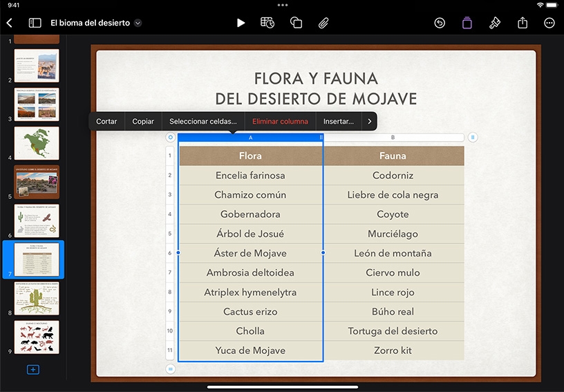The width and height of the screenshot is (564, 392).
Task: Toggle the slide navigator sidebar icon
Action: point(35,23)
